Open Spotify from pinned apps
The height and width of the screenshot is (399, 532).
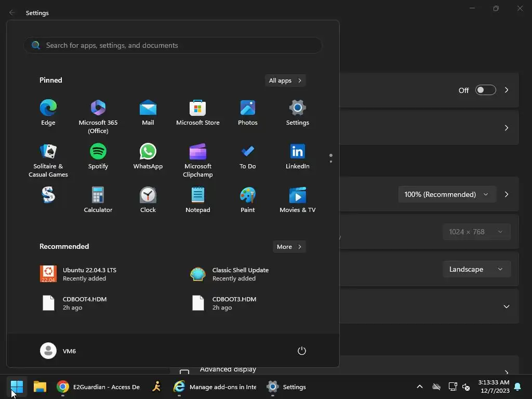pos(98,157)
